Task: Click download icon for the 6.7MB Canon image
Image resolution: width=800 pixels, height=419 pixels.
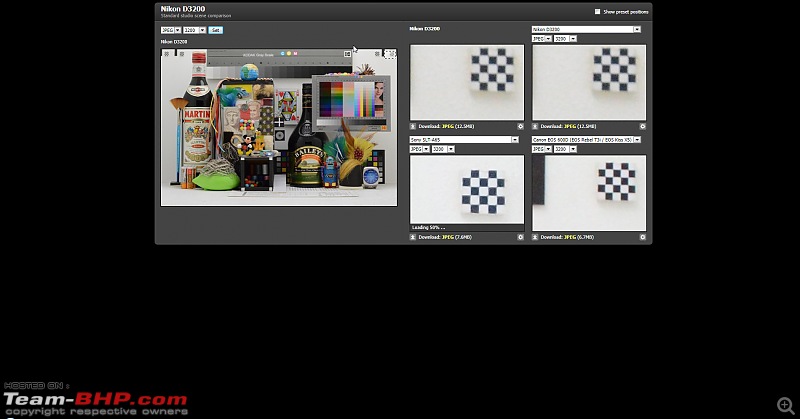Action: point(535,237)
